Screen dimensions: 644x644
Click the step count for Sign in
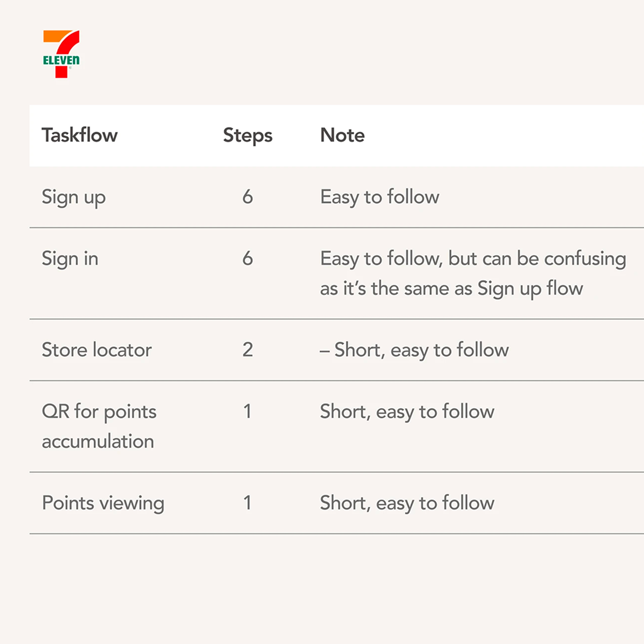tap(248, 258)
